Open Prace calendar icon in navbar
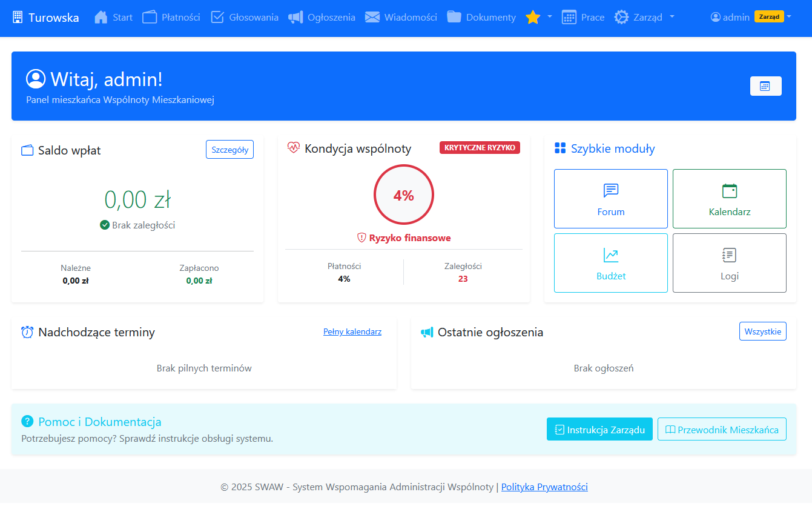This screenshot has width=812, height=509. (569, 17)
